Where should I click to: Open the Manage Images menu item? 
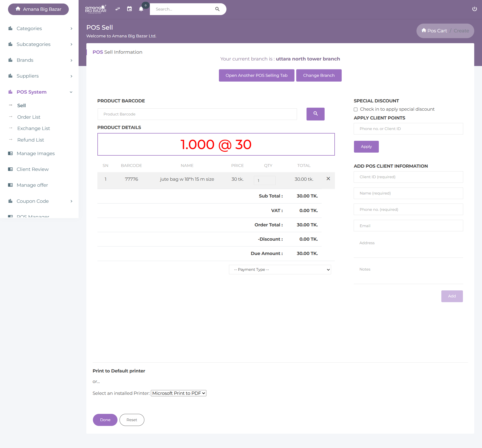point(36,153)
